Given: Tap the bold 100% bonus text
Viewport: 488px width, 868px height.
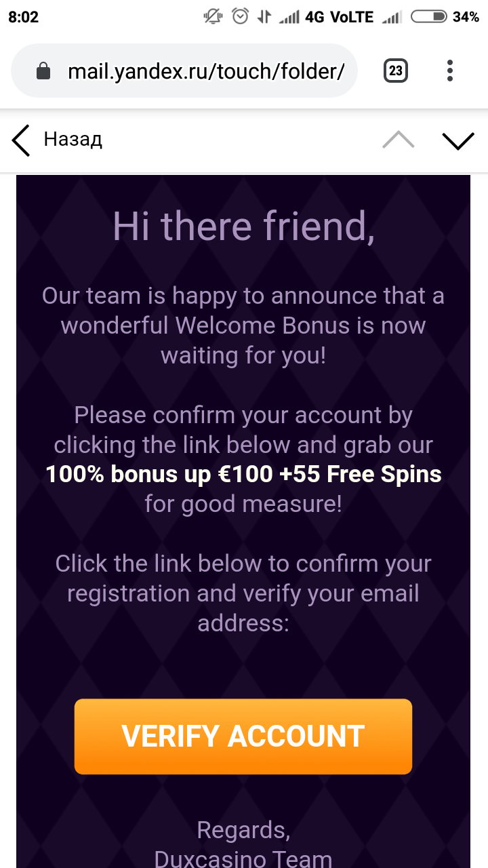Looking at the screenshot, I should (x=243, y=474).
